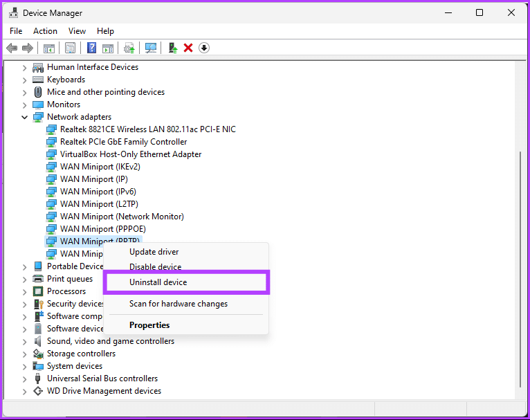
Task: Open the View menu
Action: pos(77,31)
